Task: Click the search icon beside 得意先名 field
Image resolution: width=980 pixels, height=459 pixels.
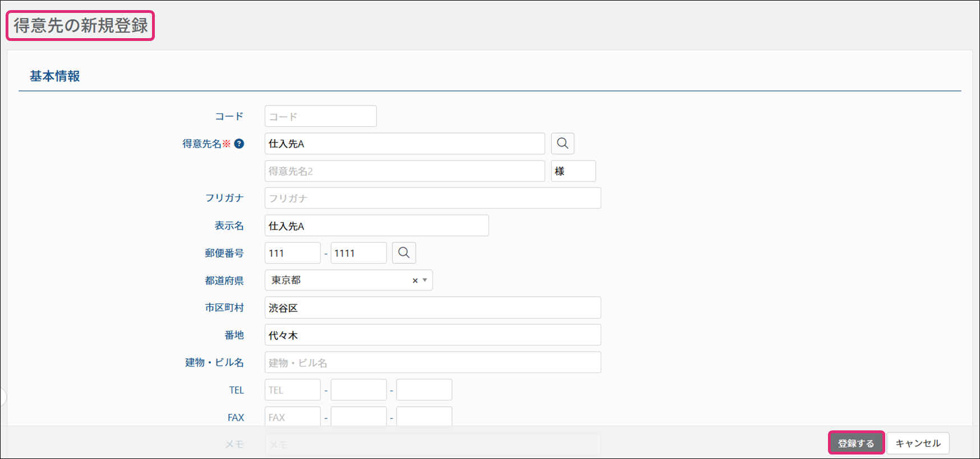Action: 562,144
